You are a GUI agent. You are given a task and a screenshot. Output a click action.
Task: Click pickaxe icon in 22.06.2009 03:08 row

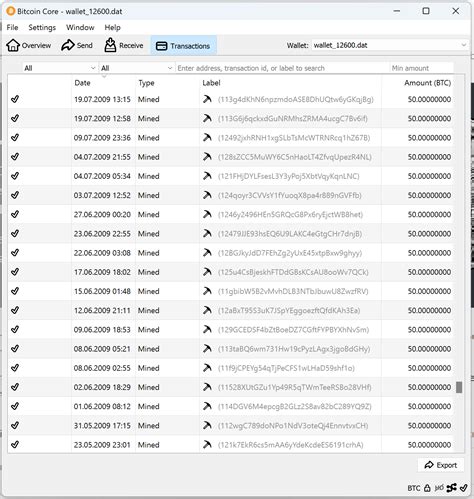(207, 253)
